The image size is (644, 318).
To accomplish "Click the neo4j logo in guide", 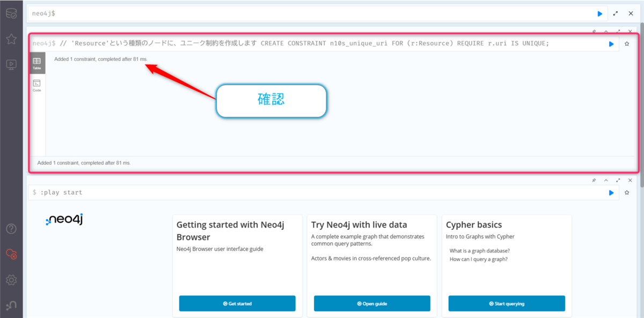I will (x=64, y=219).
